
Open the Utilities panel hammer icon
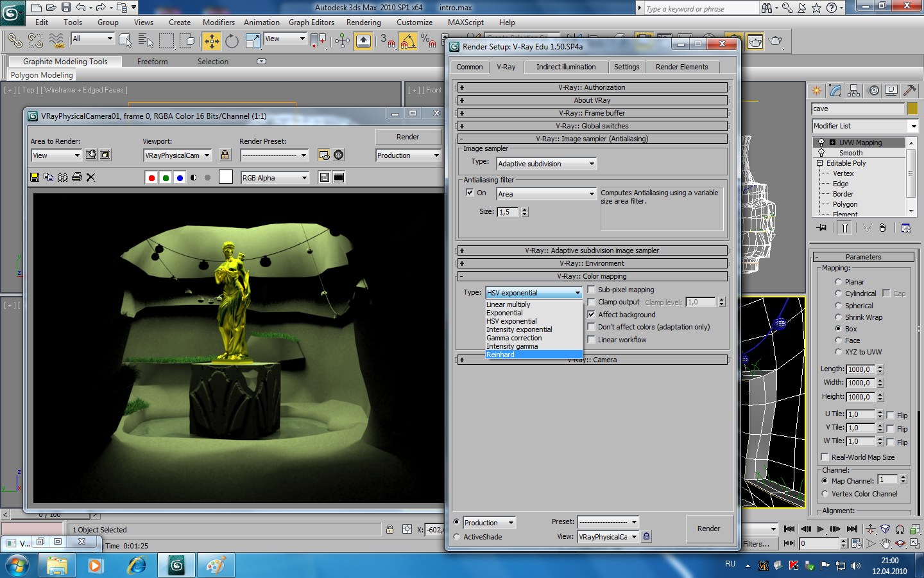[911, 90]
